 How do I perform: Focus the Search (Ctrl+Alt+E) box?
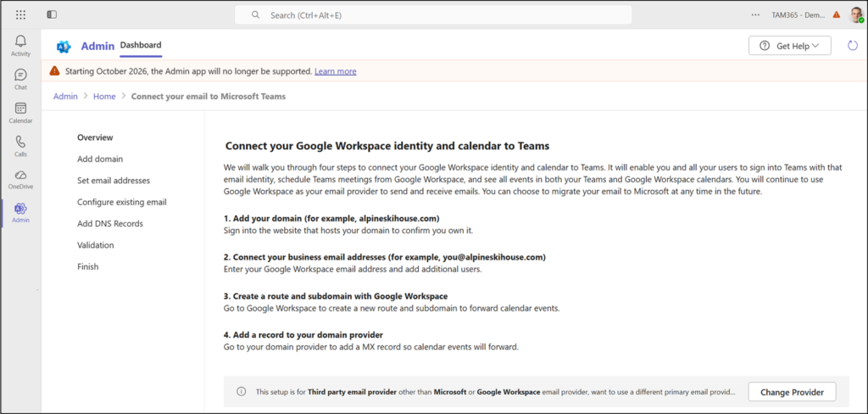click(x=433, y=15)
